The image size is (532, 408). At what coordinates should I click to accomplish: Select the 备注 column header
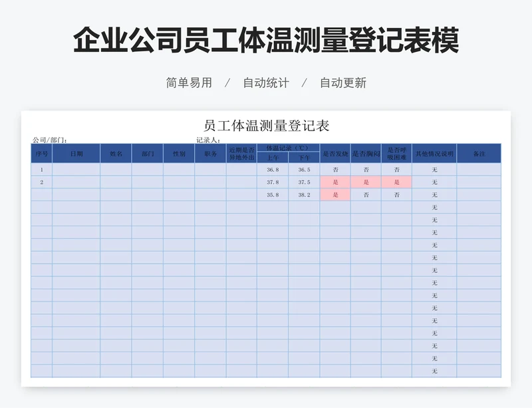click(479, 154)
